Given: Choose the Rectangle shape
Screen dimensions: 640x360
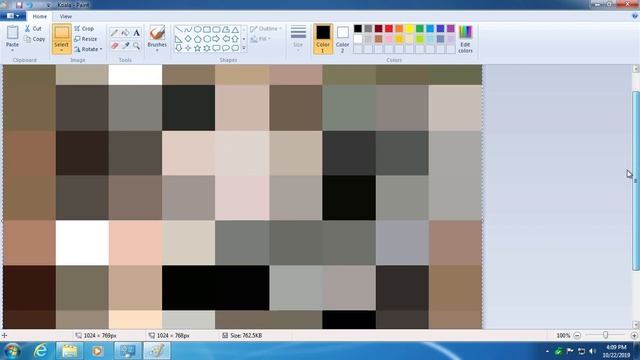Looking at the screenshot, I should pyautogui.click(x=207, y=29).
